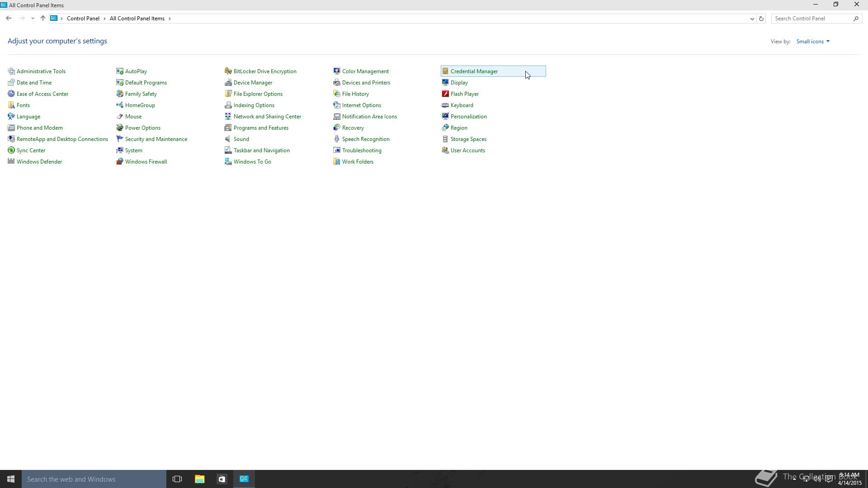Open Network and Sharing Center

click(267, 117)
